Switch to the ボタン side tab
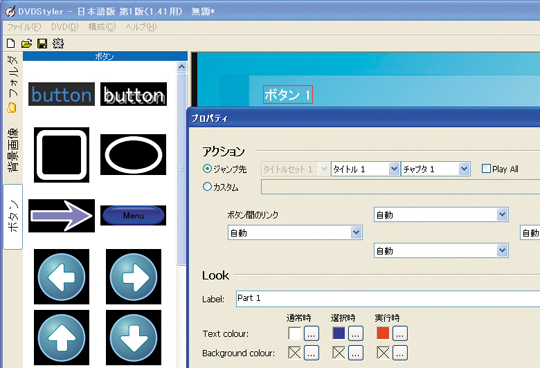This screenshot has height=368, width=540. click(13, 217)
